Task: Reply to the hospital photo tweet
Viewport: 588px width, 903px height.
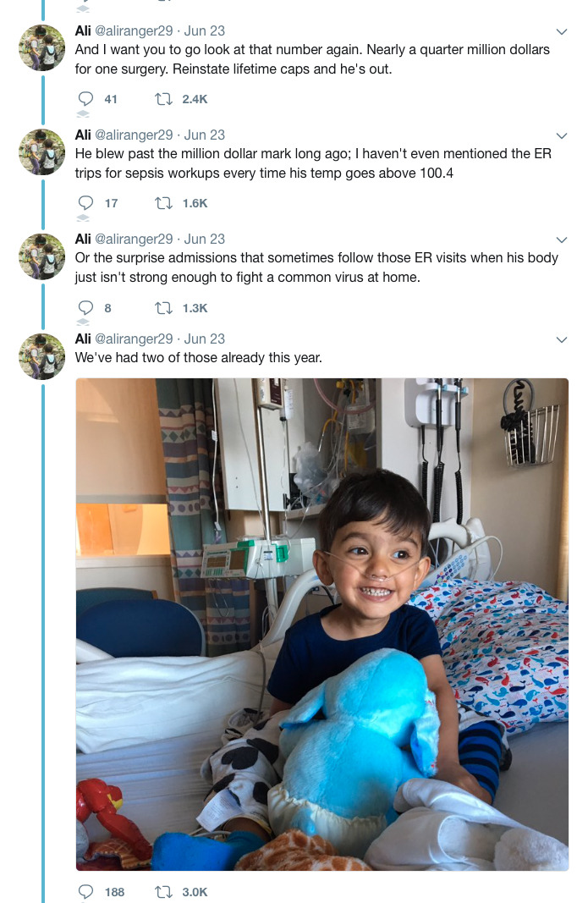Action: click(85, 891)
